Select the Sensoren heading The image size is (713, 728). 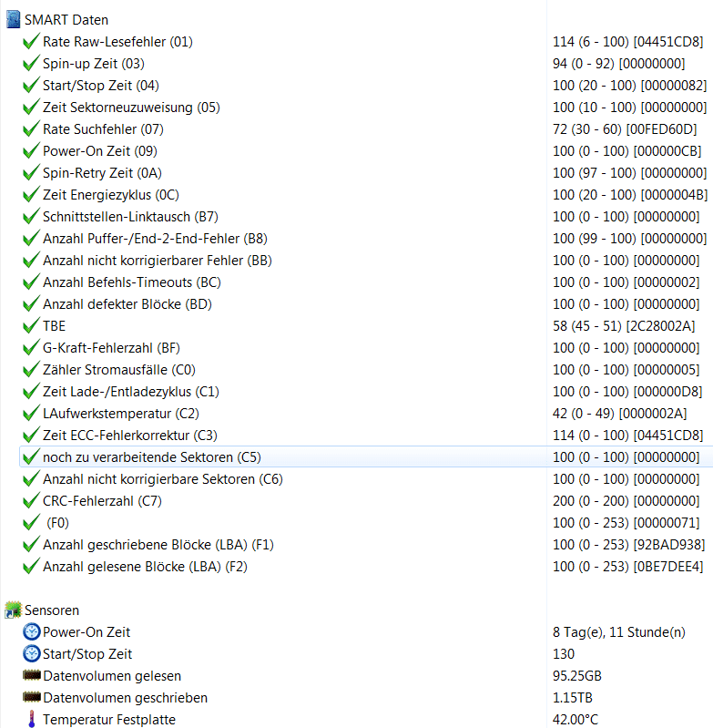coord(52,610)
